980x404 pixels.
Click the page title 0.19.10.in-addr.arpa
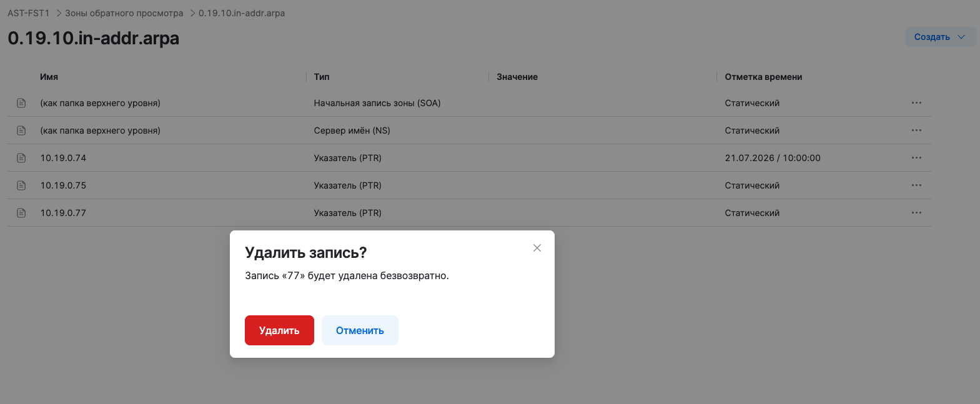pyautogui.click(x=93, y=38)
